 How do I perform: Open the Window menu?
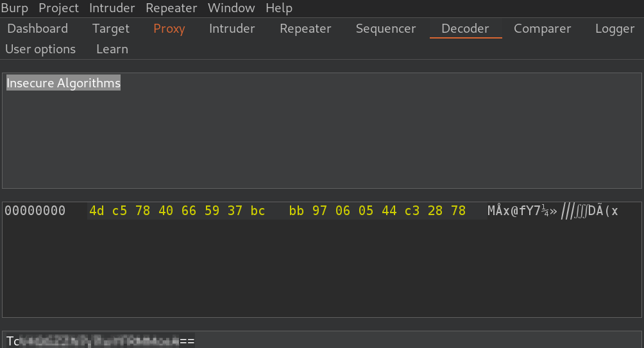231,8
